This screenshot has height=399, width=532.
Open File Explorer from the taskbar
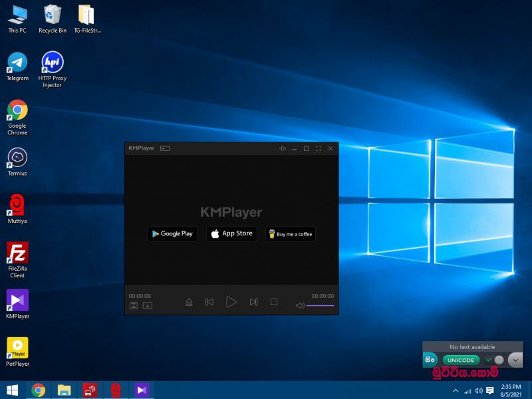pos(64,390)
